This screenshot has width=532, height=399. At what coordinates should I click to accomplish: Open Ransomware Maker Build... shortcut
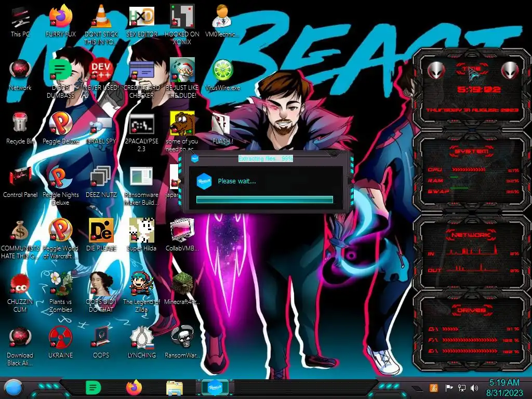coord(141,178)
